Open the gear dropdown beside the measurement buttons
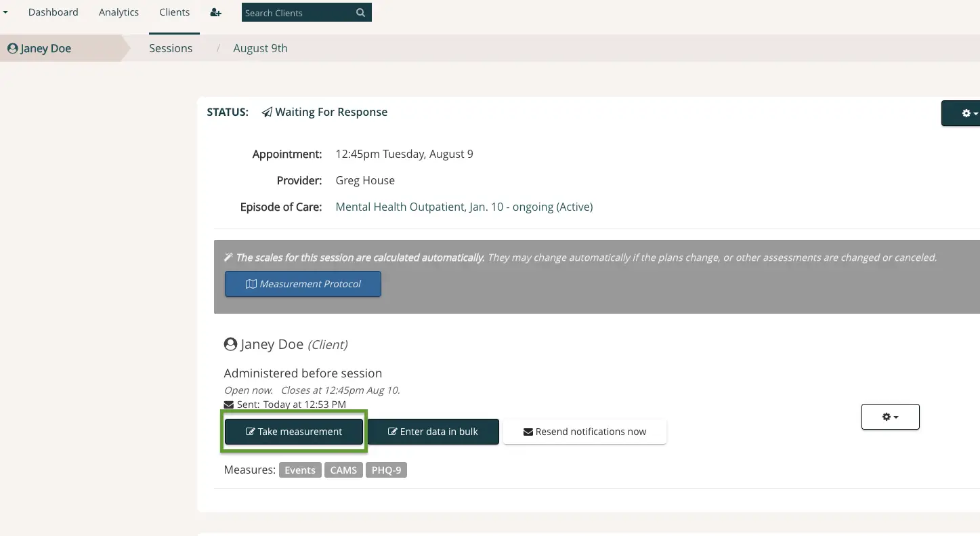 (890, 417)
